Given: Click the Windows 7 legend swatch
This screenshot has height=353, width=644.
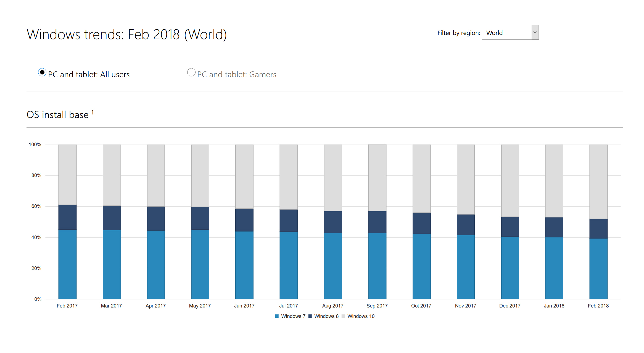Looking at the screenshot, I should (277, 316).
